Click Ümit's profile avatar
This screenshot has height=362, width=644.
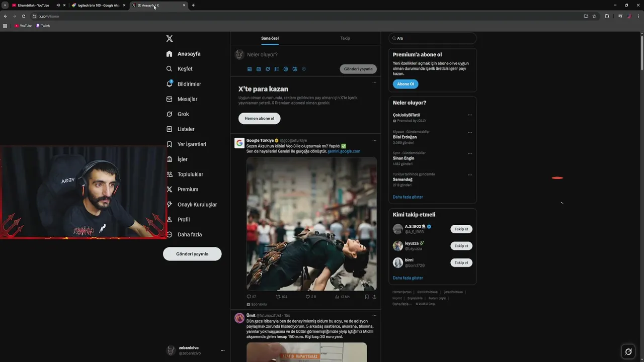pyautogui.click(x=239, y=318)
